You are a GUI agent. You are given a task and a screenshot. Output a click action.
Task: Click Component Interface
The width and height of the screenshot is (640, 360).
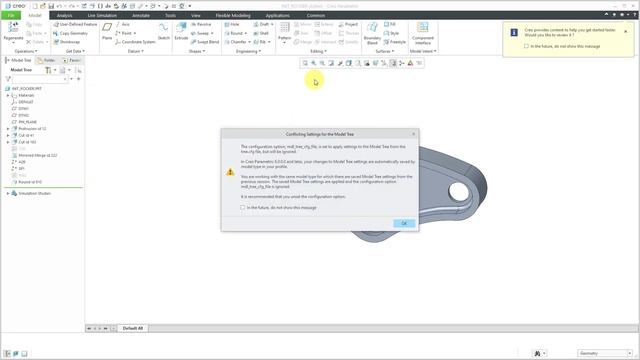[x=423, y=33]
